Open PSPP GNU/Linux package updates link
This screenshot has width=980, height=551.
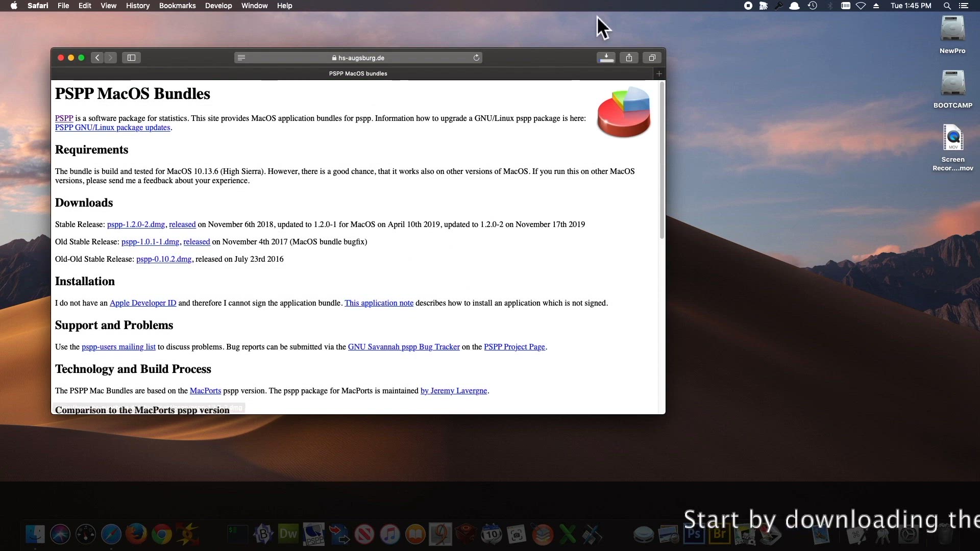click(x=112, y=128)
